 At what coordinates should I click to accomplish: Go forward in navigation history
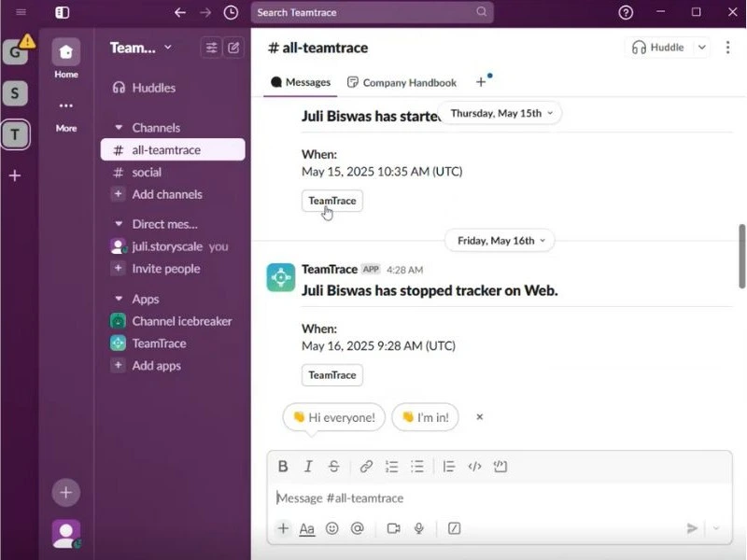tap(205, 12)
